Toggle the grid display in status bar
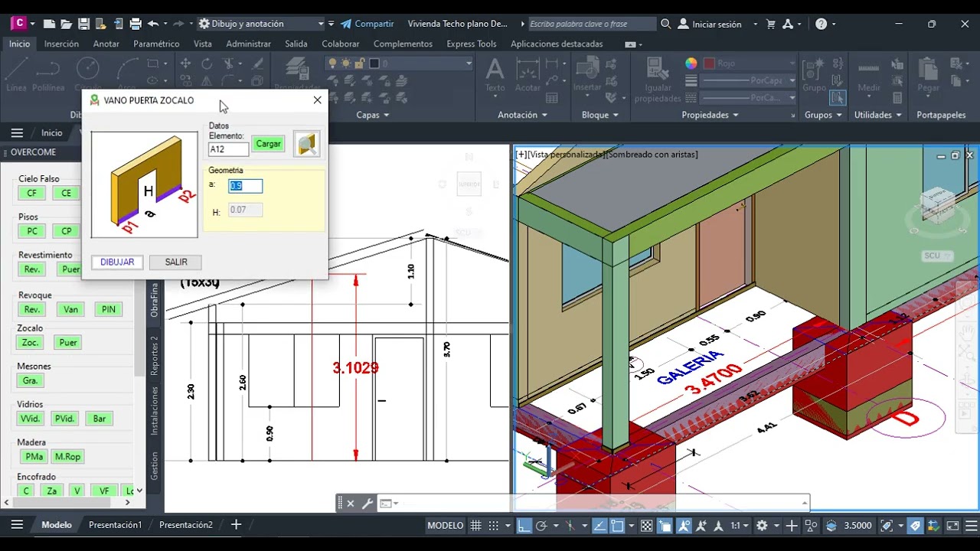This screenshot has width=980, height=551. pos(476,526)
